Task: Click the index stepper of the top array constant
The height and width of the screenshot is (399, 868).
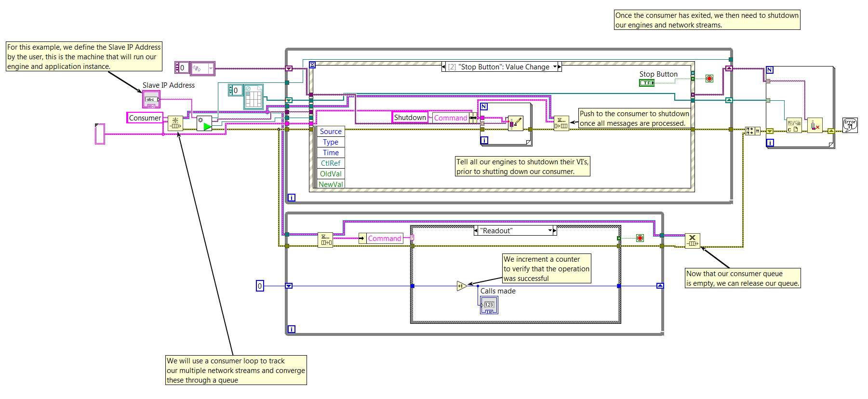Action: 177,68
